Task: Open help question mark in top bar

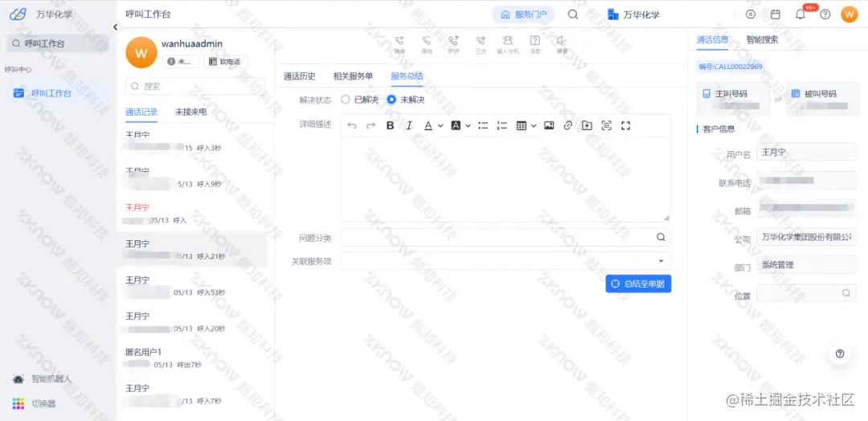Action: click(825, 14)
